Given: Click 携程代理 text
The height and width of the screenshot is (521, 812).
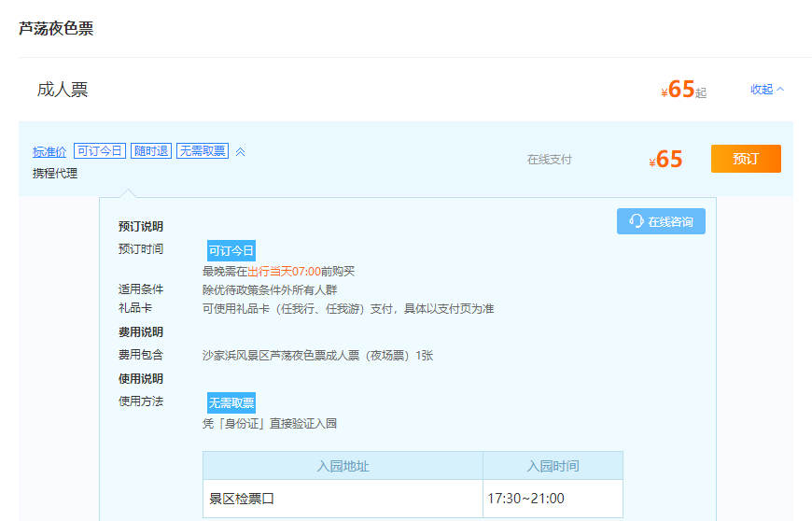Looking at the screenshot, I should point(55,173).
